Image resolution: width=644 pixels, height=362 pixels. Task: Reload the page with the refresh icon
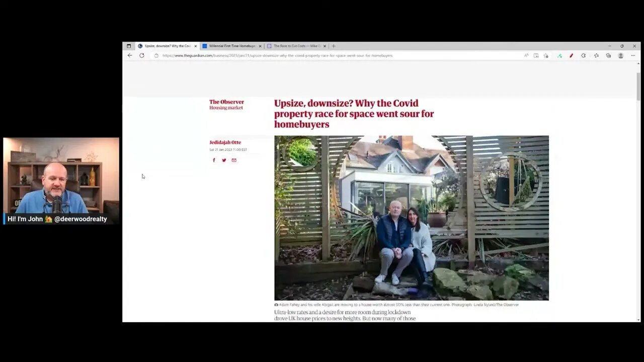(x=142, y=55)
